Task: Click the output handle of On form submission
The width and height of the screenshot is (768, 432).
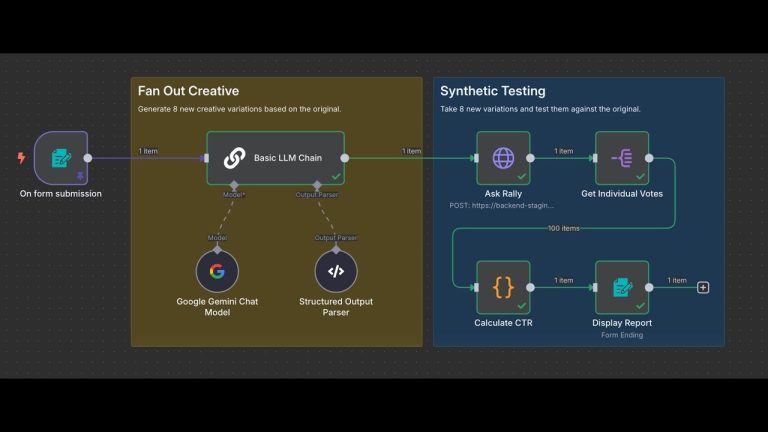Action: pos(88,158)
